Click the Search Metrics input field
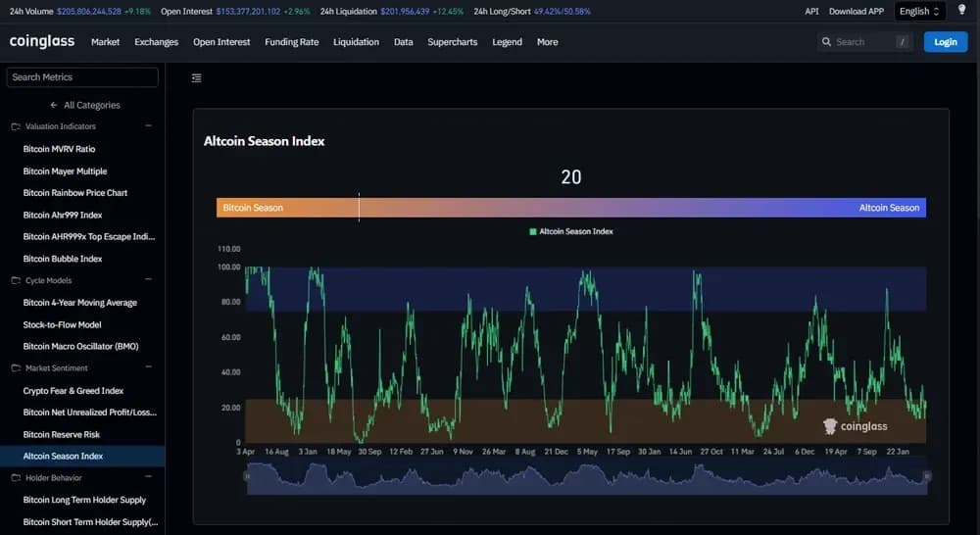 point(82,76)
